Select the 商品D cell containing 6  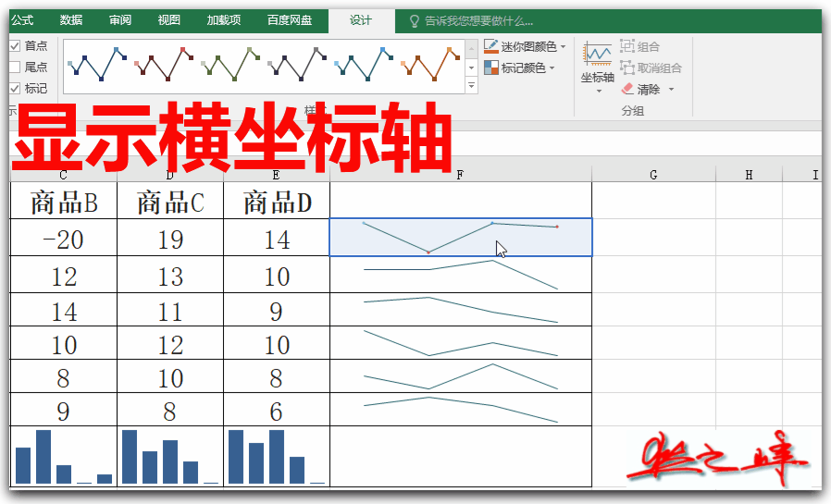[277, 411]
